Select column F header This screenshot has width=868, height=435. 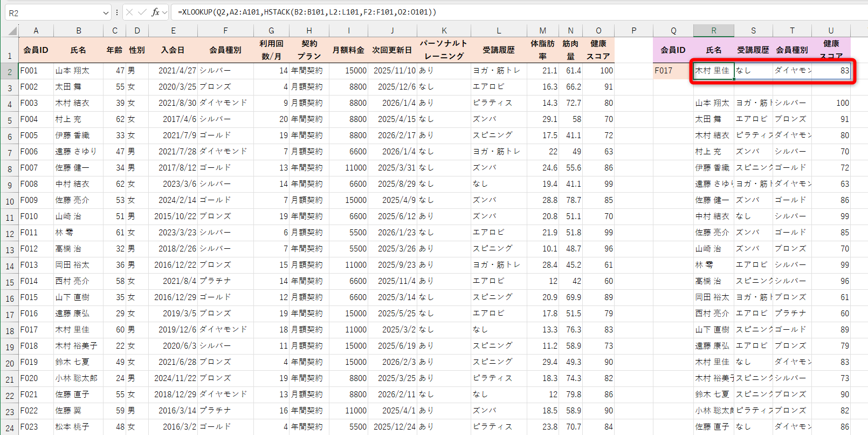(225, 31)
